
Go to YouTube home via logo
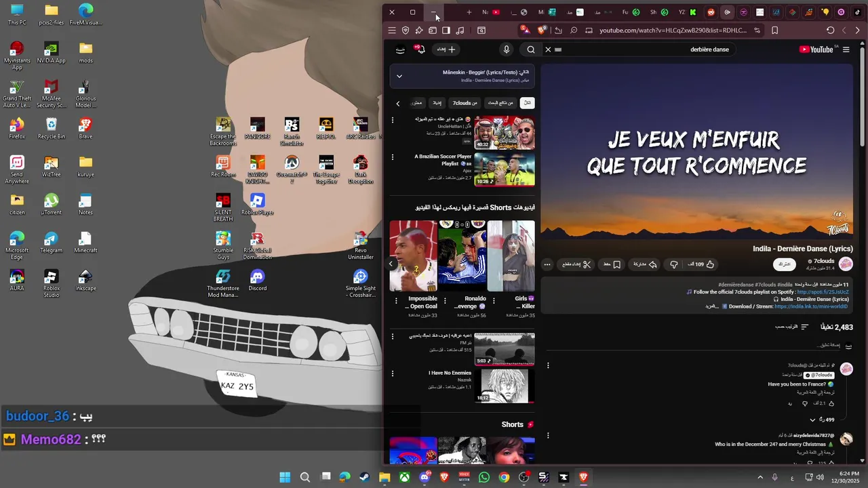pos(816,49)
